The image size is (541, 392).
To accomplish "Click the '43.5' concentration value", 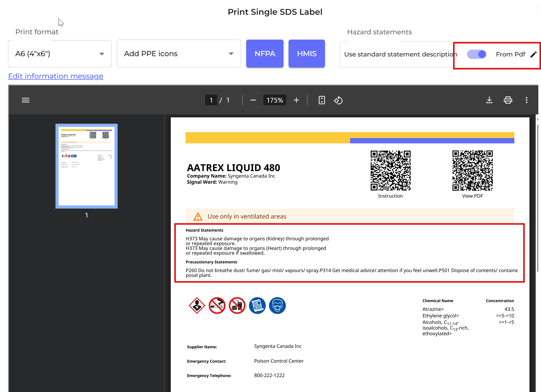I will (x=509, y=309).
